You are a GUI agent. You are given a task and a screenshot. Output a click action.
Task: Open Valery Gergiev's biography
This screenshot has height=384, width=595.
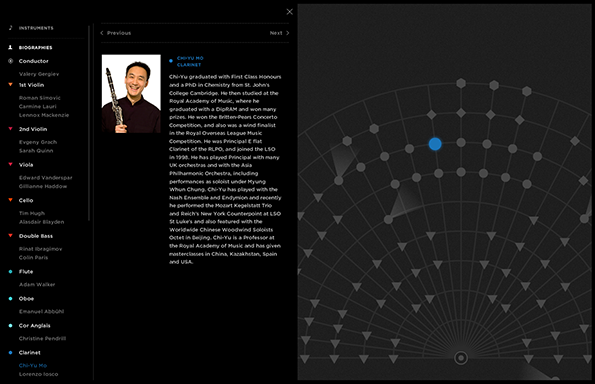point(39,74)
